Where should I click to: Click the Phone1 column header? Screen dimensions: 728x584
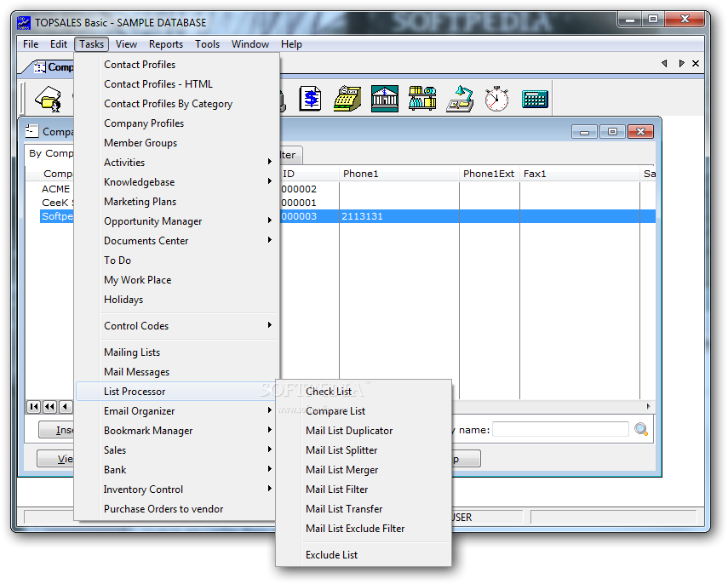pos(398,174)
